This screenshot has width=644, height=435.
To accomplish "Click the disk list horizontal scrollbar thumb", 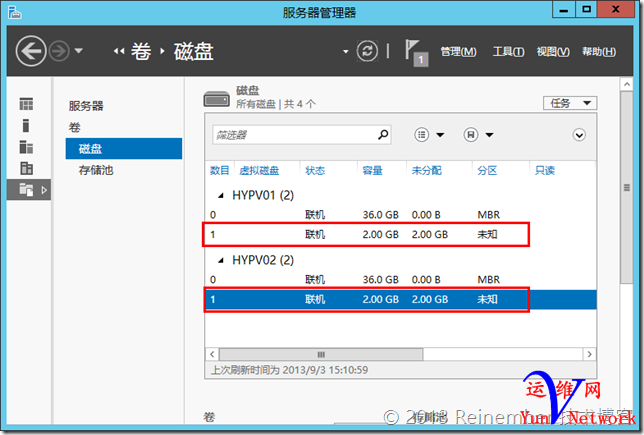I will pos(321,354).
